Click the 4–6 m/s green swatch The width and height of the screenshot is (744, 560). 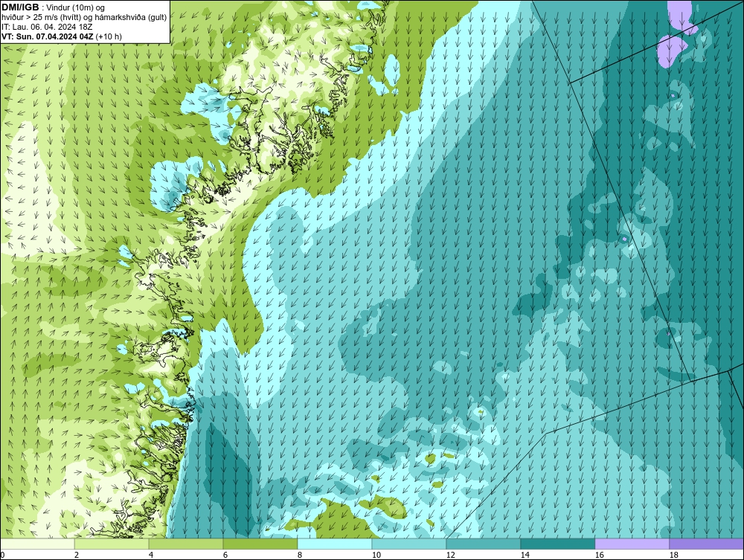(x=186, y=544)
